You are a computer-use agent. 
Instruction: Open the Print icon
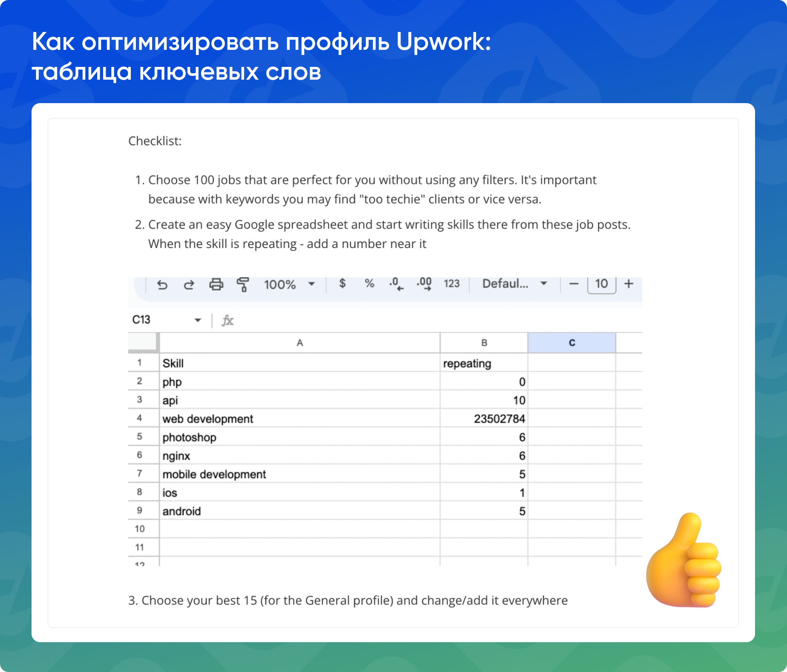[x=216, y=285]
